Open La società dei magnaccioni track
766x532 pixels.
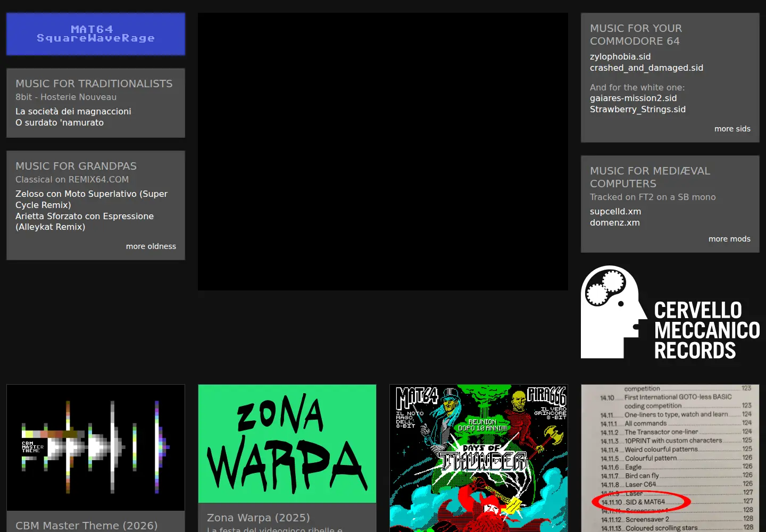click(x=73, y=111)
